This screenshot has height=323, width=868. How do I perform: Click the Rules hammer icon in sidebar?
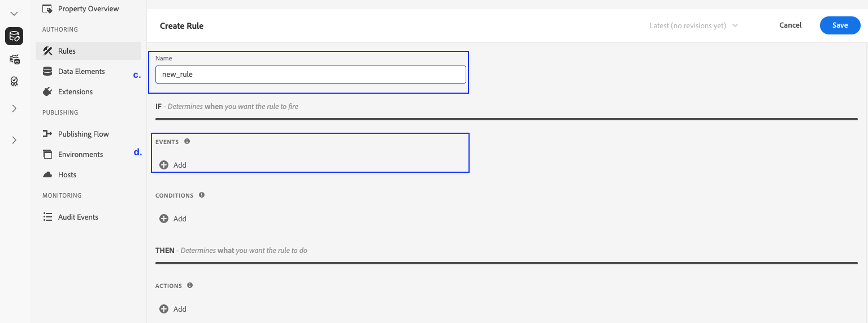coord(48,51)
